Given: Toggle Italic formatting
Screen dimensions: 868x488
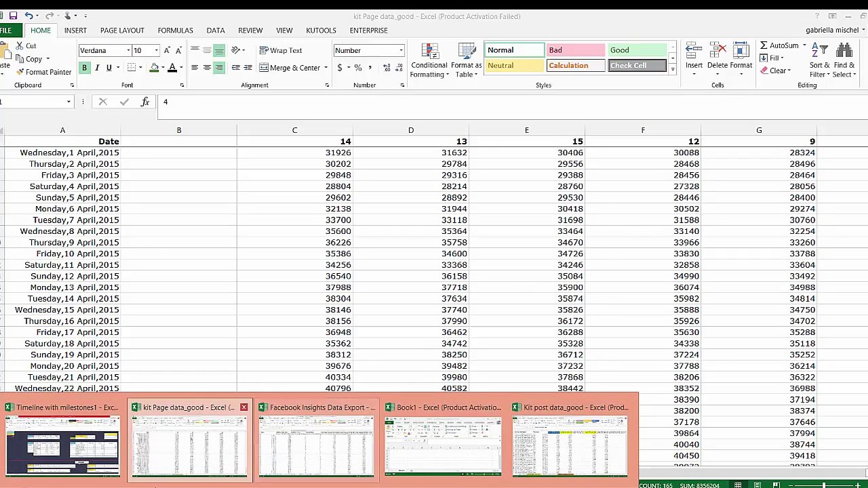Looking at the screenshot, I should click(97, 68).
